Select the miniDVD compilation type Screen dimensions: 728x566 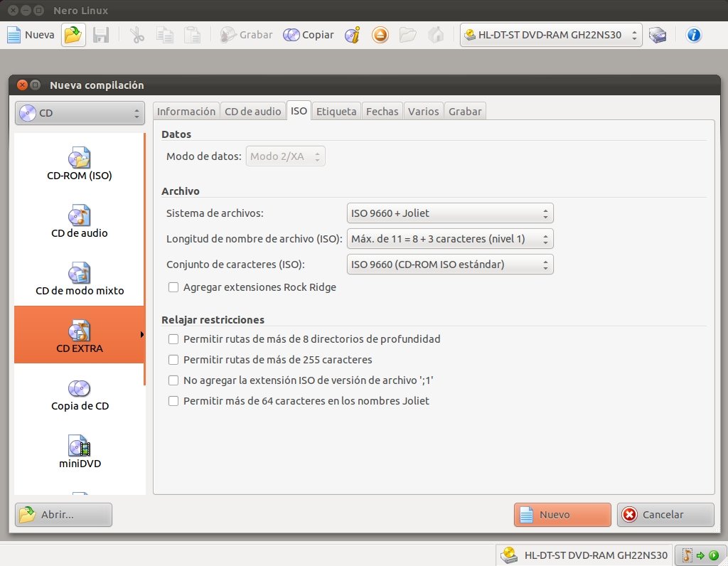[80, 452]
